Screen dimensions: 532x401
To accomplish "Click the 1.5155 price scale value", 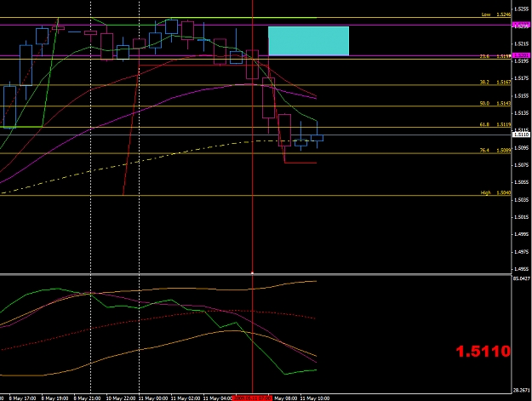I will (522, 95).
